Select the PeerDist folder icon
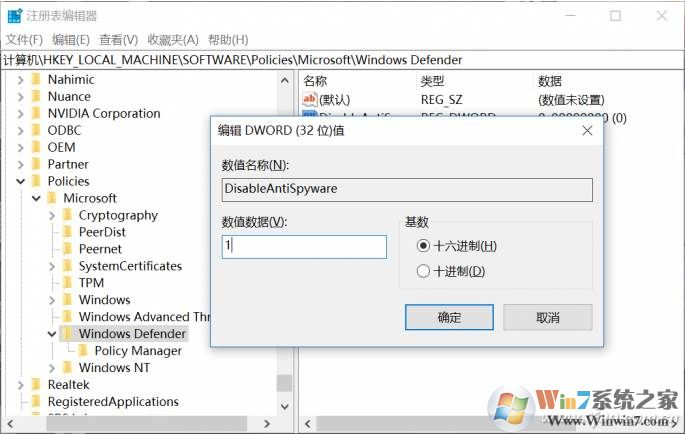 68,232
